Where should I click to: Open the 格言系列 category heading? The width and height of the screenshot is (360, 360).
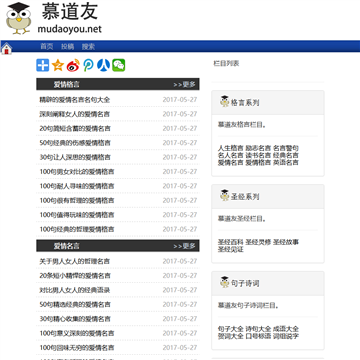pyautogui.click(x=245, y=103)
